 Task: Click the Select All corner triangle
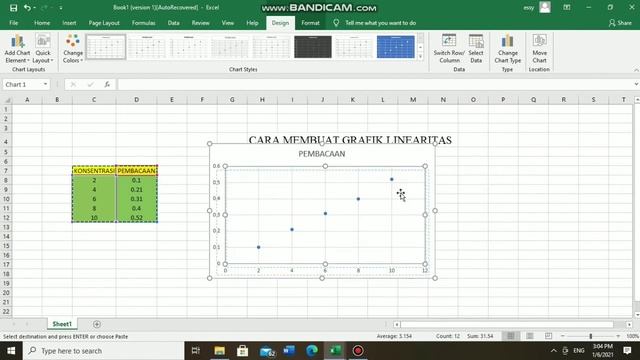tap(6, 100)
